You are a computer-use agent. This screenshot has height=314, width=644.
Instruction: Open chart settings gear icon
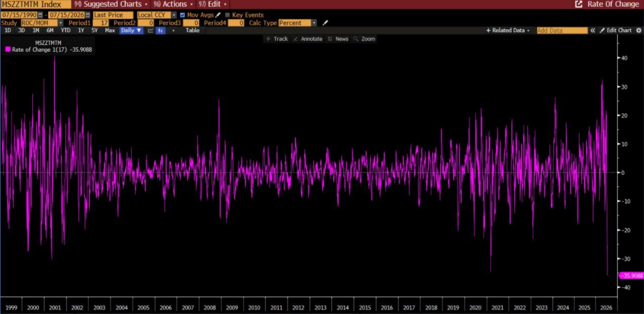(639, 30)
